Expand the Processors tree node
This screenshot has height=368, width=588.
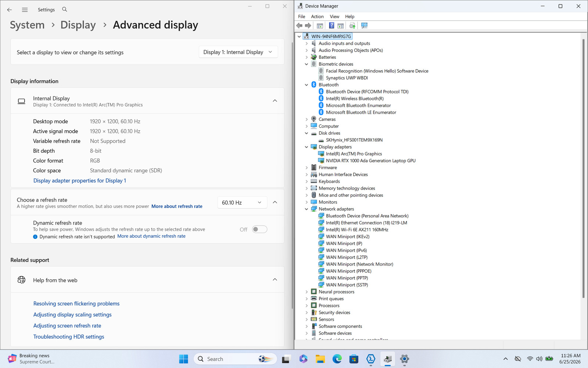(306, 305)
